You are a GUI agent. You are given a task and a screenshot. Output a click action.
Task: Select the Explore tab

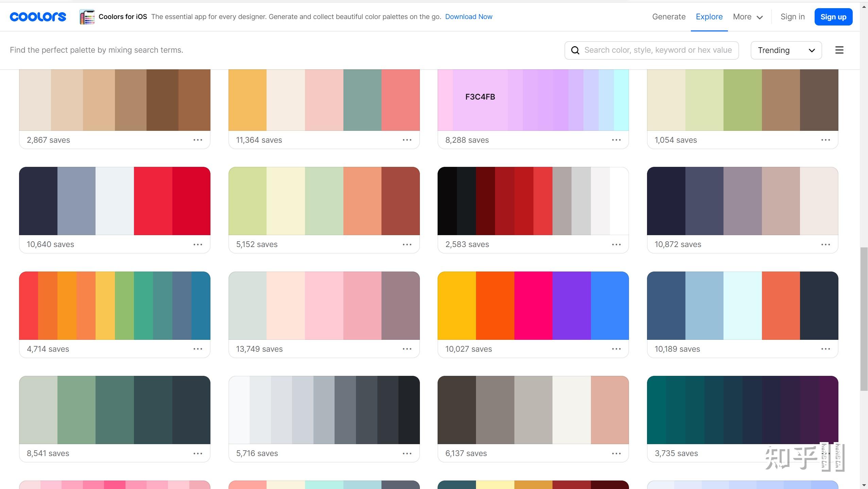[x=709, y=17]
